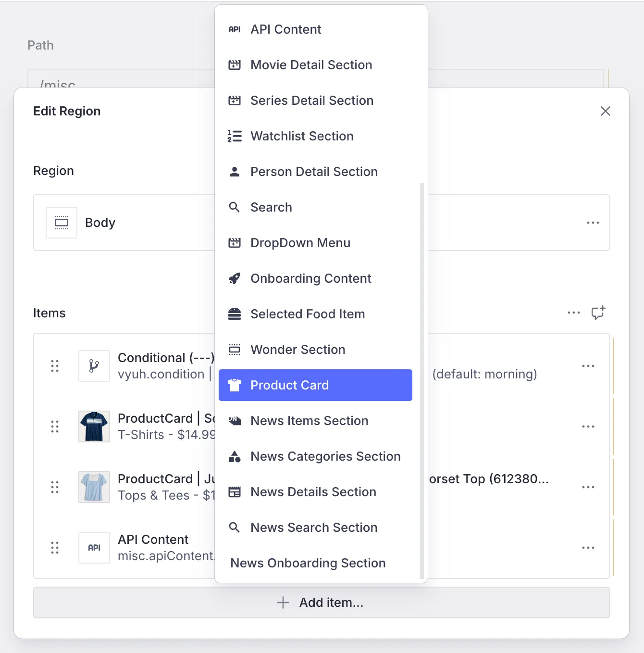This screenshot has height=653, width=644.
Task: Click the Search magnifier icon in the list
Action: point(235,207)
